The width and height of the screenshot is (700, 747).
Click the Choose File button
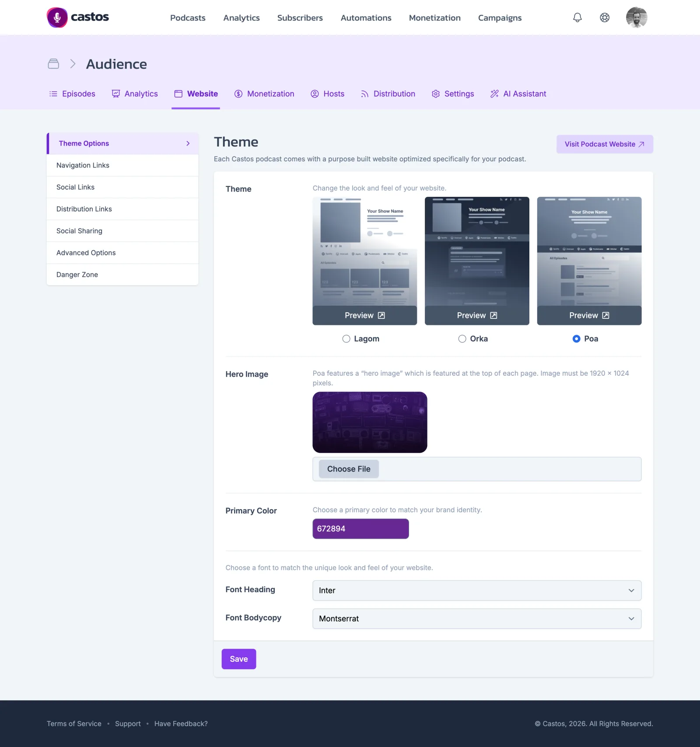(349, 469)
